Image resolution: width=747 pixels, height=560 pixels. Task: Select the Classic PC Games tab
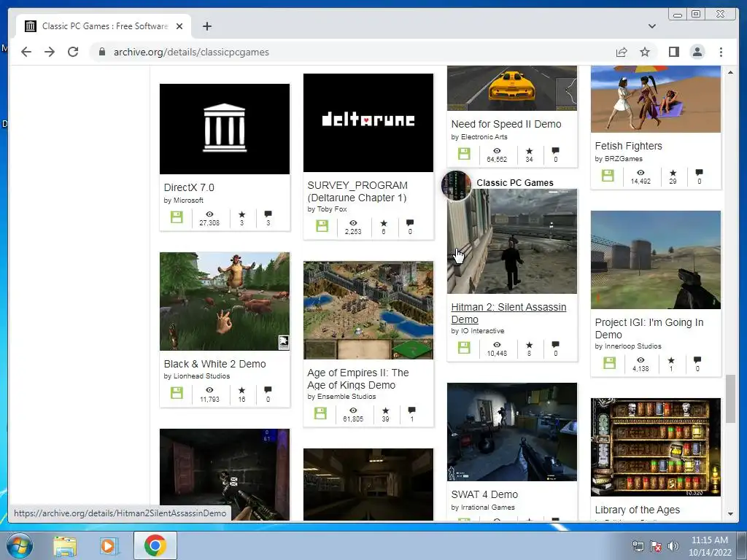point(104,26)
